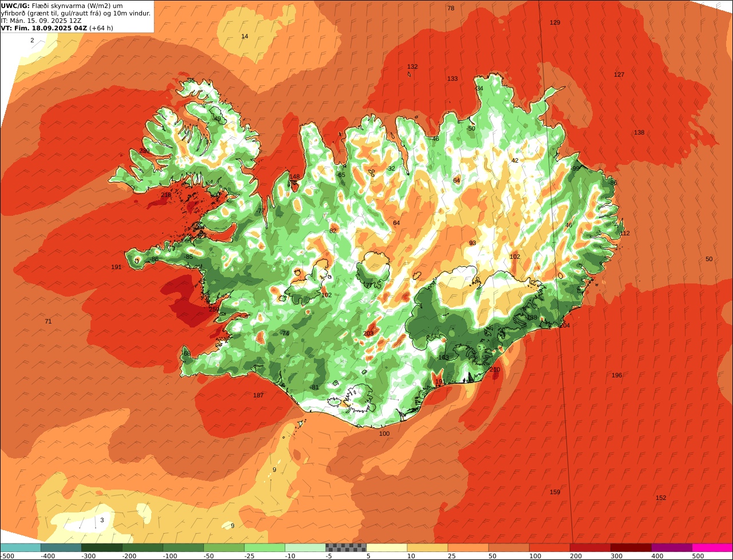Click the map value '210'

(x=495, y=369)
